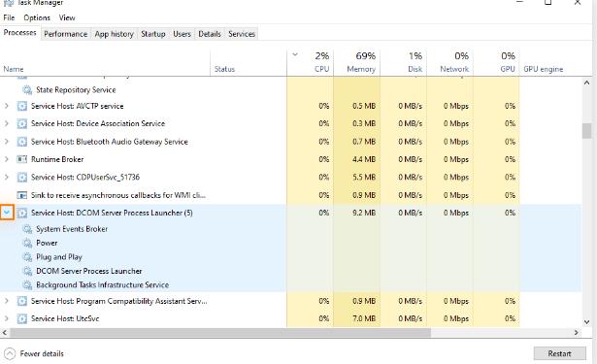Click the 9.2 MB memory value

coord(364,213)
